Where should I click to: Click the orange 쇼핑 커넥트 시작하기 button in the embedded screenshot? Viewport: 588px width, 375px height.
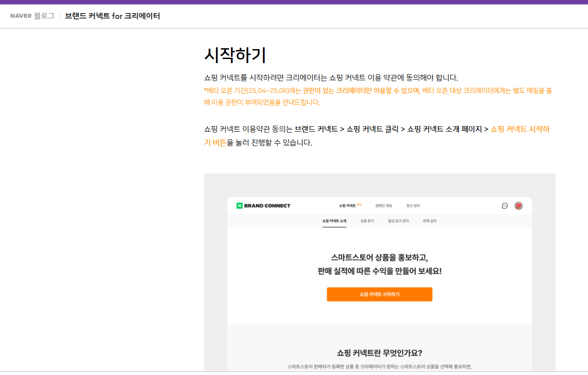tap(380, 294)
